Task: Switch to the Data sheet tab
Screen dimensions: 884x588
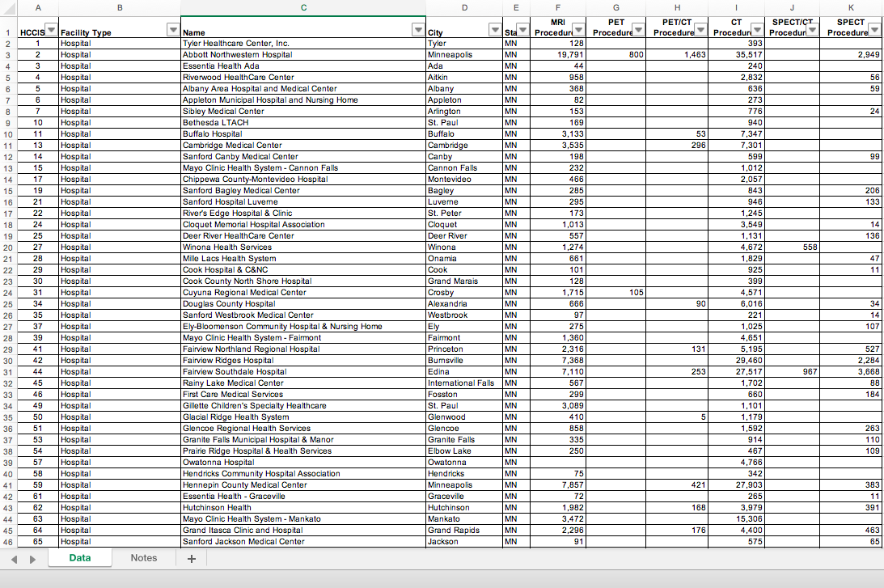Action: pyautogui.click(x=79, y=557)
